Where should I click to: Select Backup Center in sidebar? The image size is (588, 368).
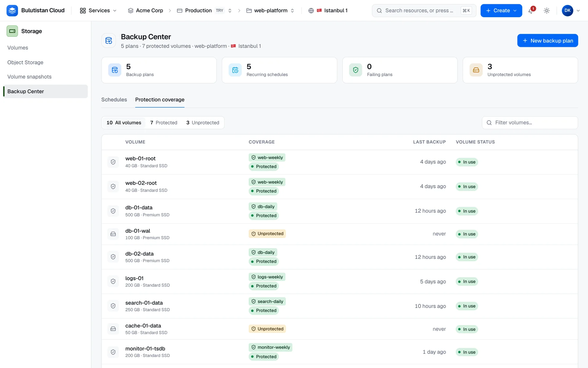[x=45, y=91]
